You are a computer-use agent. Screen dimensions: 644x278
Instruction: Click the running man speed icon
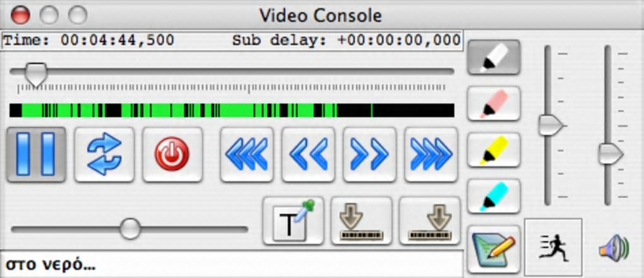point(553,247)
